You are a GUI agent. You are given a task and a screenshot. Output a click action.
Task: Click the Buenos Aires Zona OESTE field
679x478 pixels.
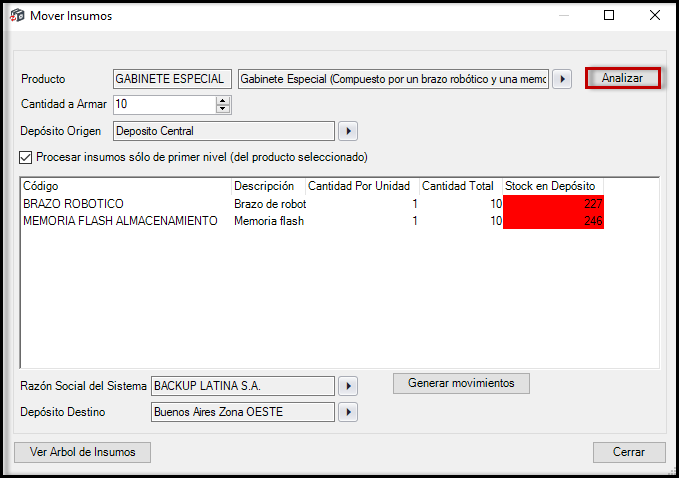click(243, 412)
